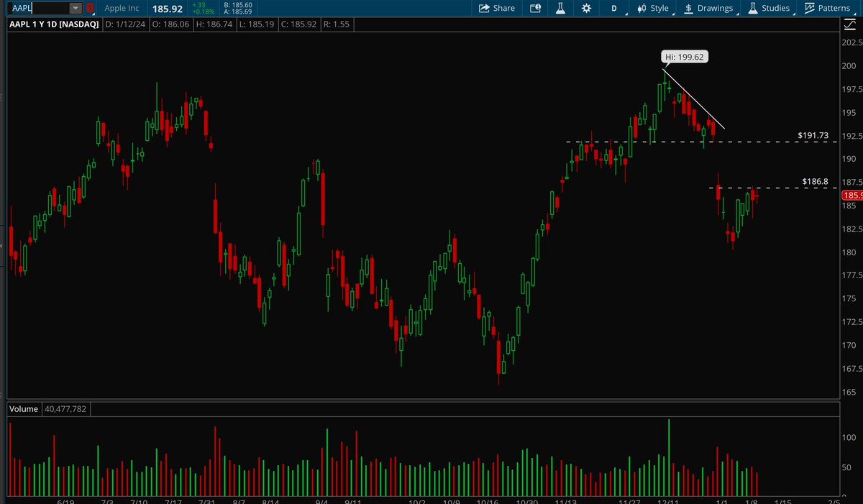This screenshot has width=863, height=504.
Task: Open the Patterns dropdown menu
Action: [x=828, y=9]
